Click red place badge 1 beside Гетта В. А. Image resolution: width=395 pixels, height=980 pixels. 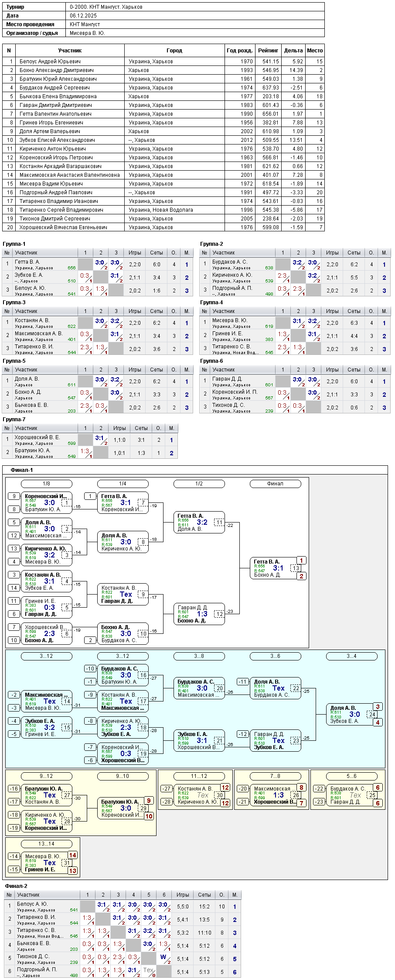[301, 560]
